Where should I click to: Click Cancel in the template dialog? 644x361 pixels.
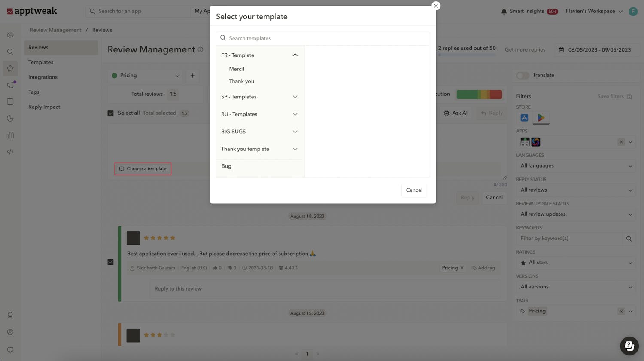(414, 190)
